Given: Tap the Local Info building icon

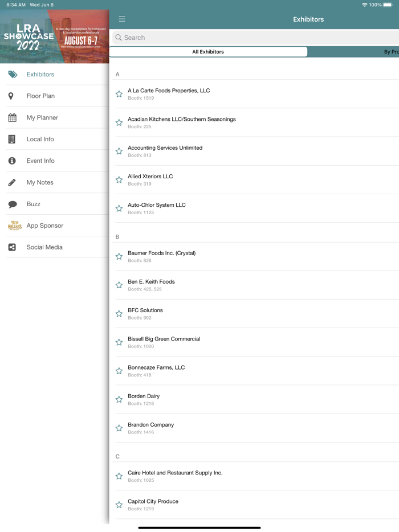Looking at the screenshot, I should [x=11, y=140].
